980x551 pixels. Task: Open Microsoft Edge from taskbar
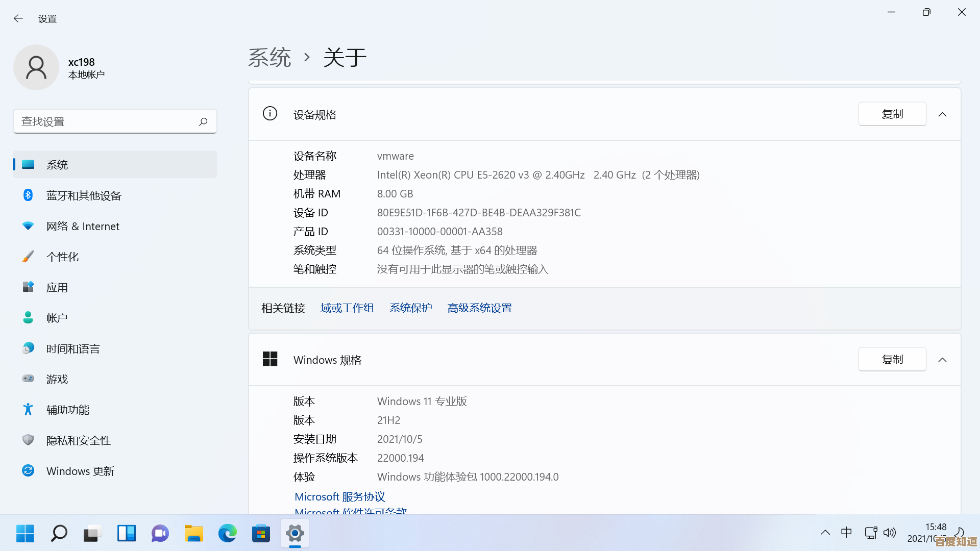227,534
